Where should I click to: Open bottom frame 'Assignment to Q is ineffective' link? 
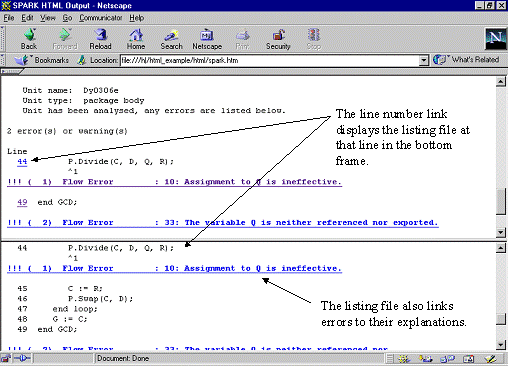tap(175, 269)
